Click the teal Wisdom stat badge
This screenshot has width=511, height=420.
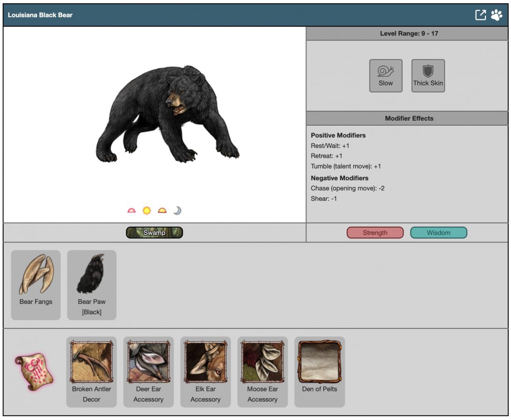pyautogui.click(x=438, y=233)
